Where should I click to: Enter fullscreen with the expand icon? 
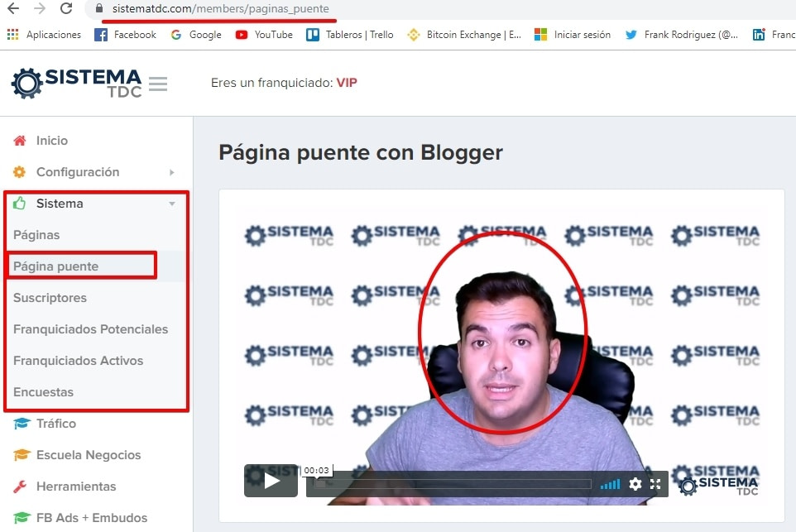click(655, 484)
